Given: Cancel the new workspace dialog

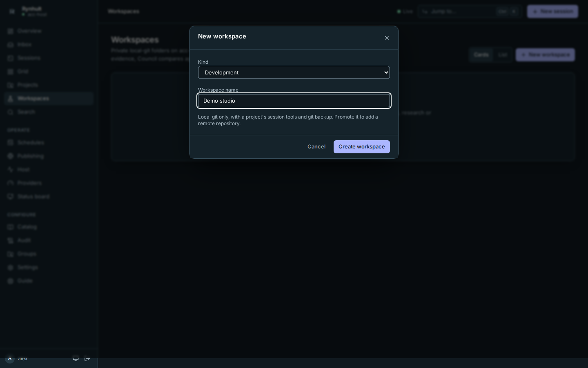Looking at the screenshot, I should pos(316,147).
